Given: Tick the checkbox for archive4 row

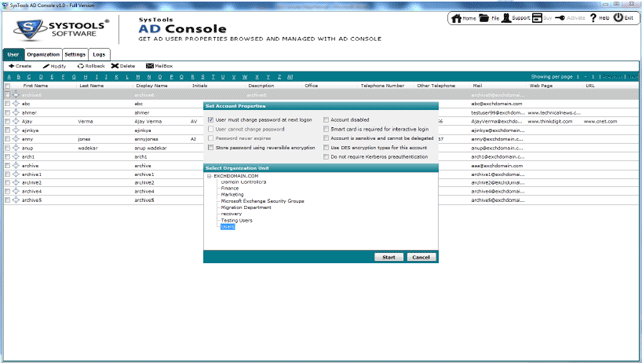Looking at the screenshot, I should pos(7,191).
